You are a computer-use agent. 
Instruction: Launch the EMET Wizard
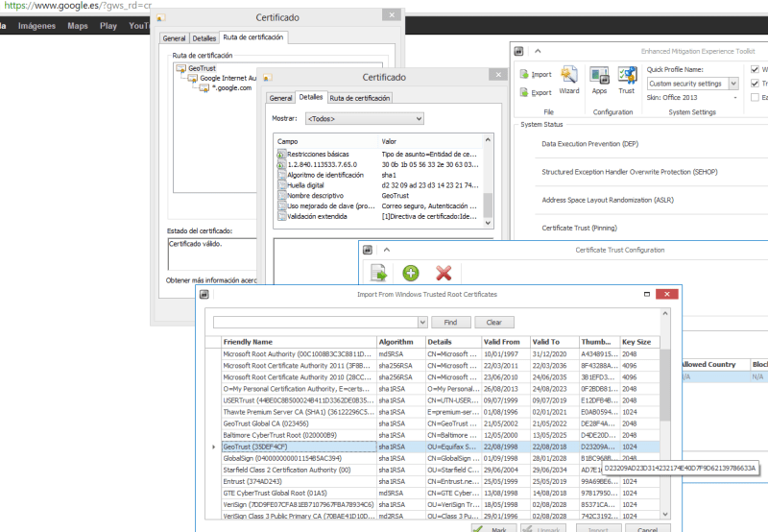pyautogui.click(x=569, y=76)
